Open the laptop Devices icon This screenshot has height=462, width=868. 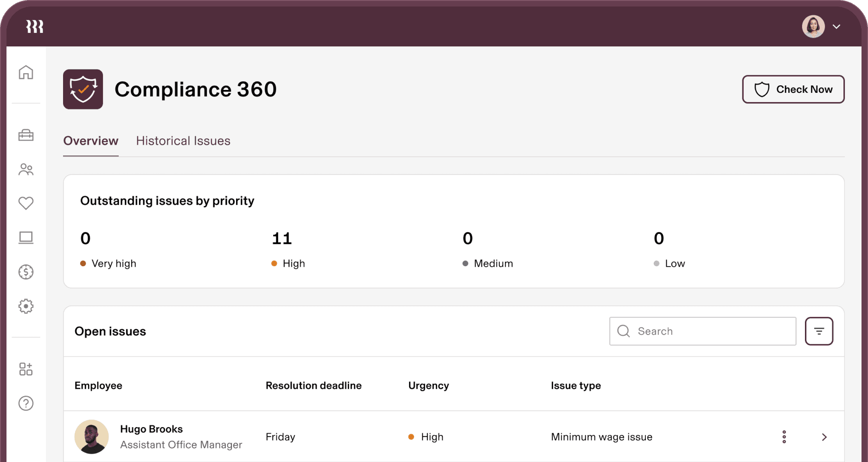pyautogui.click(x=26, y=237)
